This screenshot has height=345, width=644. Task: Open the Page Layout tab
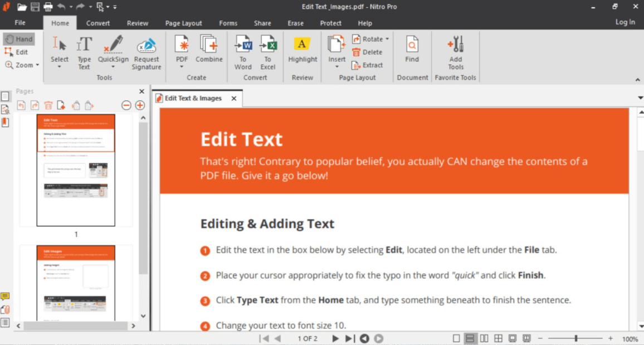(x=183, y=23)
